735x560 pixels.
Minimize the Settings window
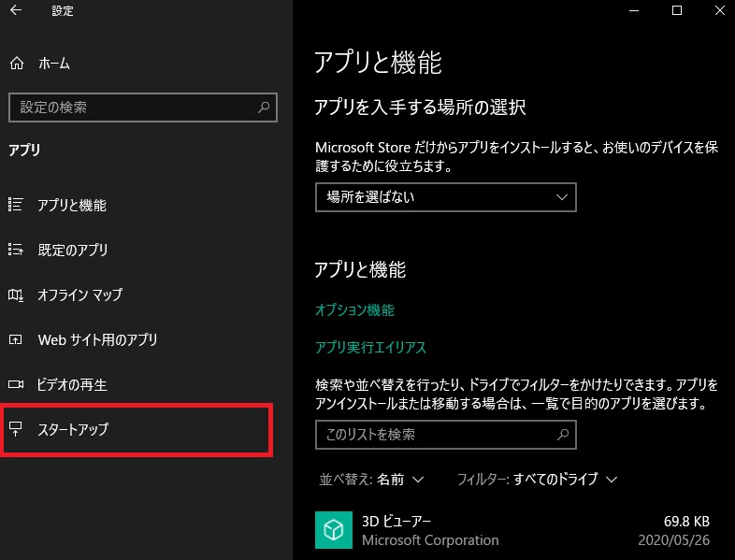click(x=634, y=10)
